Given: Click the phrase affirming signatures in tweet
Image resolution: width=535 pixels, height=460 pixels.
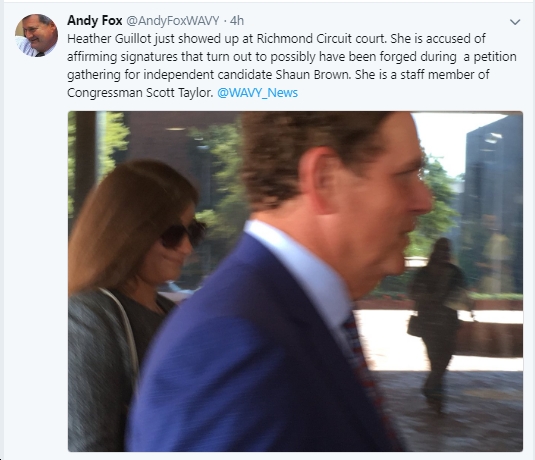Looking at the screenshot, I should pyautogui.click(x=122, y=57).
